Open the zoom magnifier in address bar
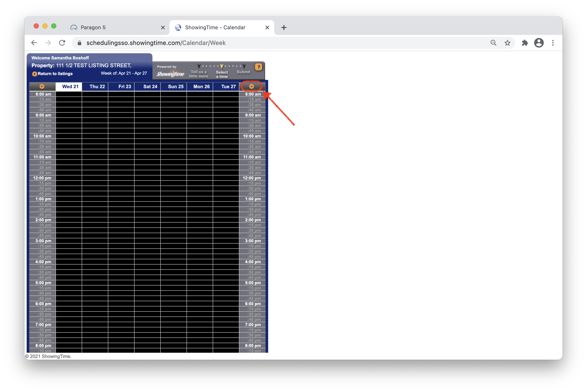This screenshot has height=392, width=587. coord(493,43)
